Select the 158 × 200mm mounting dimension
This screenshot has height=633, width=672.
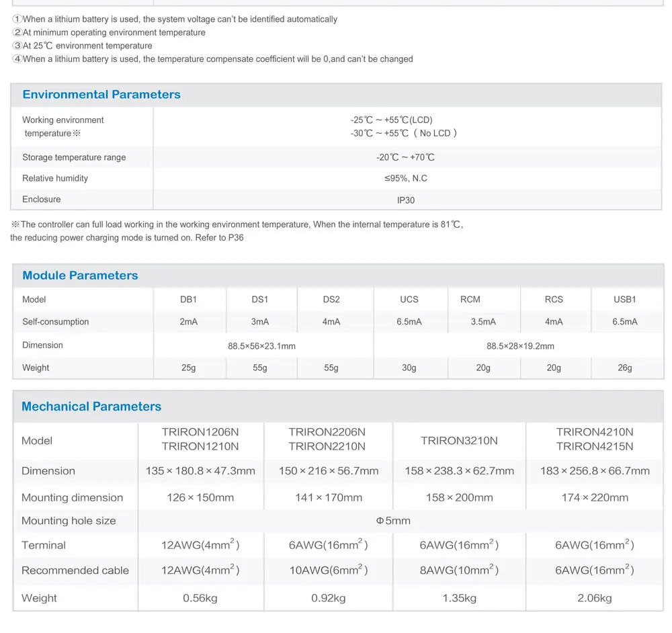click(459, 498)
